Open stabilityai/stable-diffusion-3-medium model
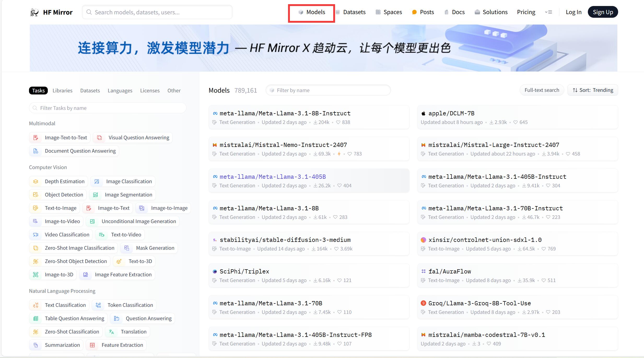 point(309,244)
